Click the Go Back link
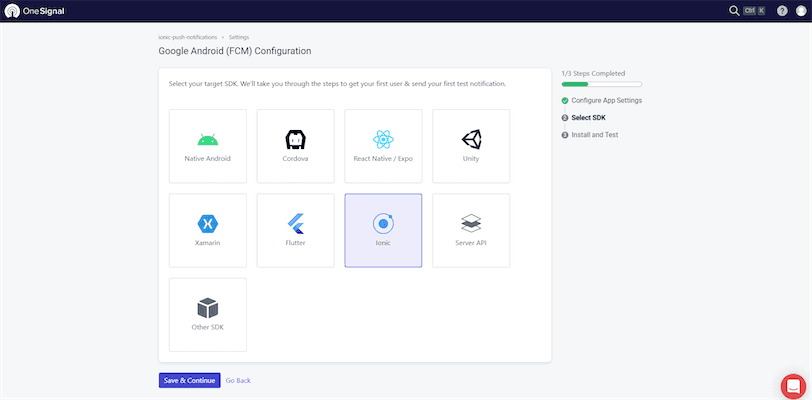The image size is (812, 400). [238, 380]
